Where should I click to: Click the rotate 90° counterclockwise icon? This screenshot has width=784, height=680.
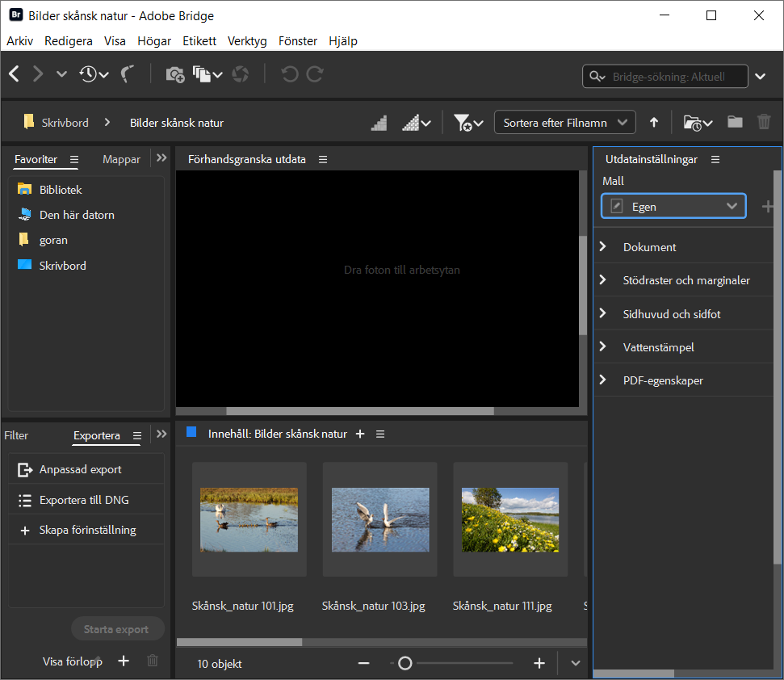[289, 74]
